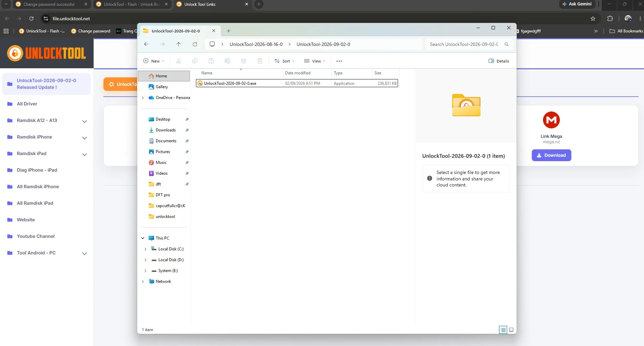Viewport: 644px width, 346px height.
Task: Expand Tool Android - PC sidebar section
Action: (84, 253)
